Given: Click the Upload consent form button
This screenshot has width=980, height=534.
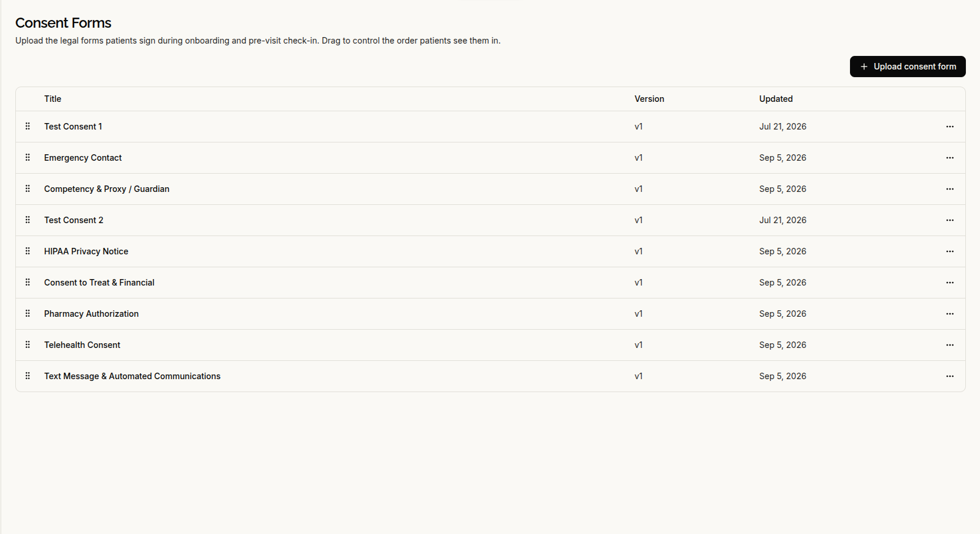Looking at the screenshot, I should (907, 67).
